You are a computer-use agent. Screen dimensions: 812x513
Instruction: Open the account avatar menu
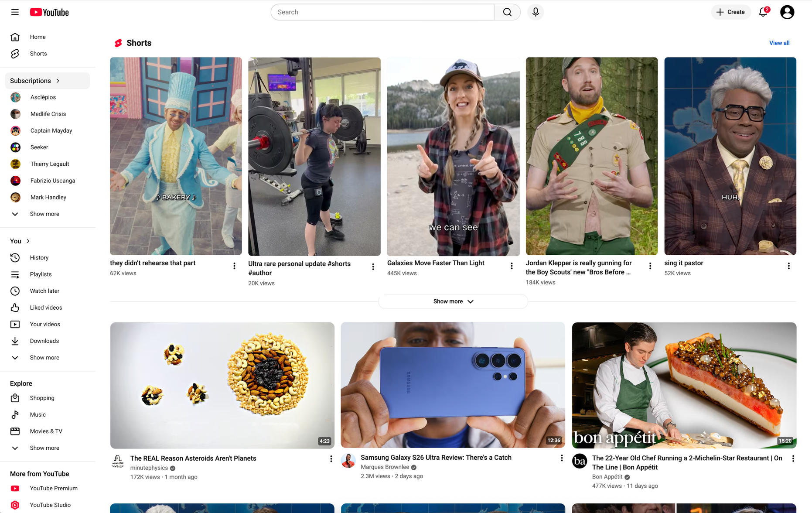click(x=787, y=12)
